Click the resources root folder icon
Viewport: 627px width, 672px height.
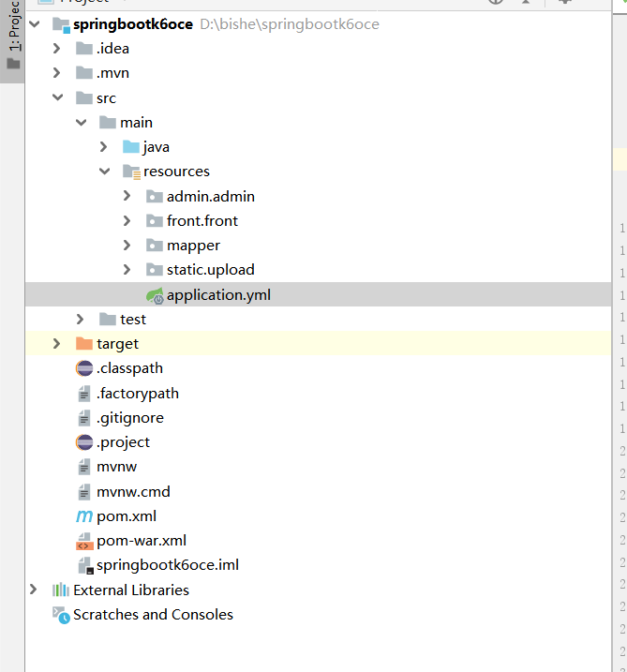pyautogui.click(x=131, y=172)
